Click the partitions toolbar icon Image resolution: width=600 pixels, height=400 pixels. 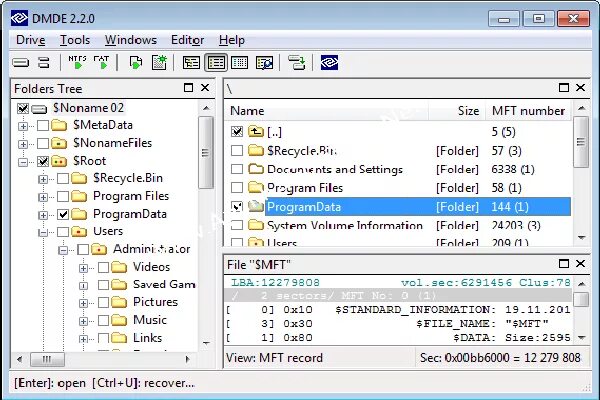(44, 62)
